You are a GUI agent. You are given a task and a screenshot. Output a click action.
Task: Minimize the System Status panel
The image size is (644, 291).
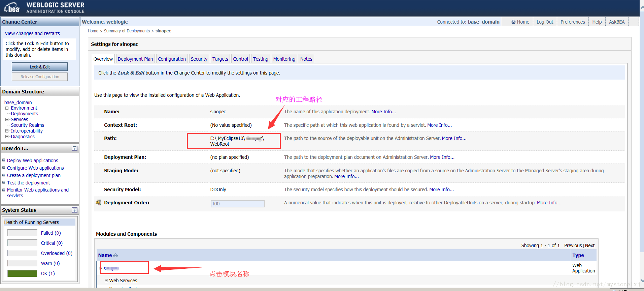point(75,210)
